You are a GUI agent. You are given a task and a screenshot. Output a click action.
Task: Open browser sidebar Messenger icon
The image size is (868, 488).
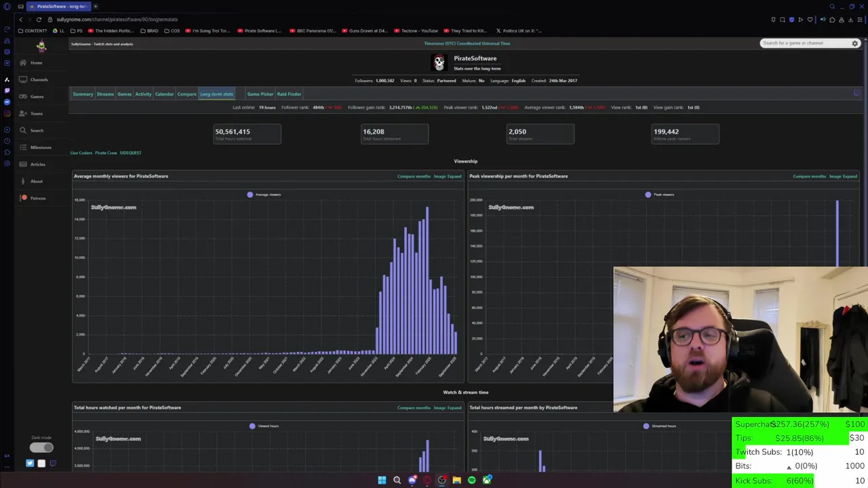click(x=7, y=102)
